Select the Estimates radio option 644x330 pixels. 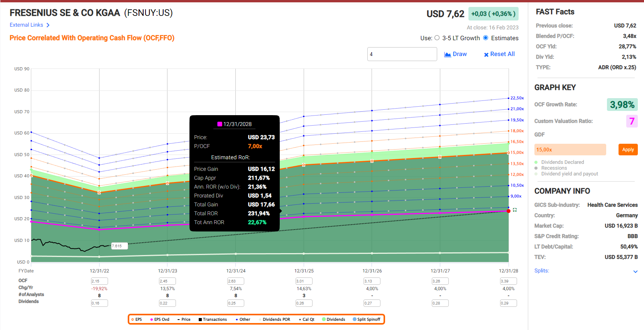click(486, 38)
